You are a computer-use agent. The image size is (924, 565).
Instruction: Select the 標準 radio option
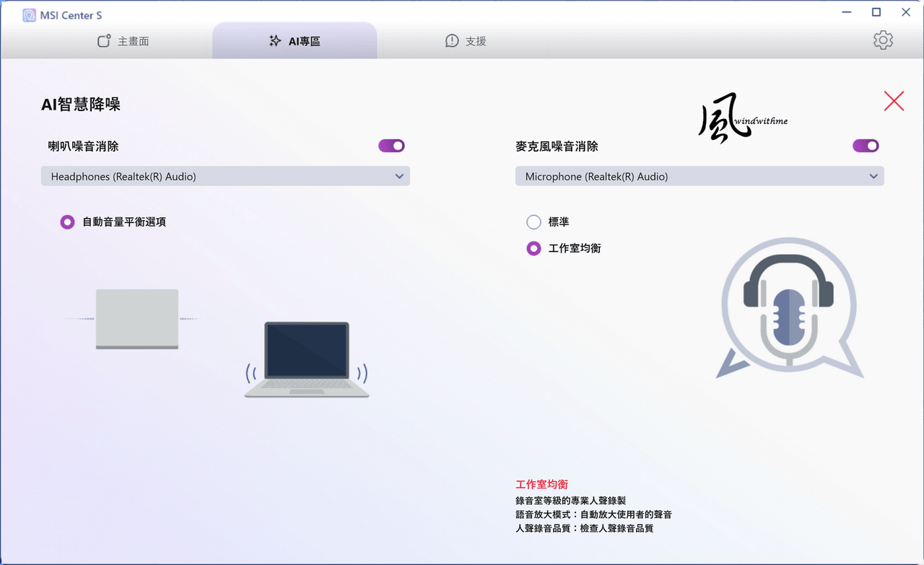click(533, 222)
